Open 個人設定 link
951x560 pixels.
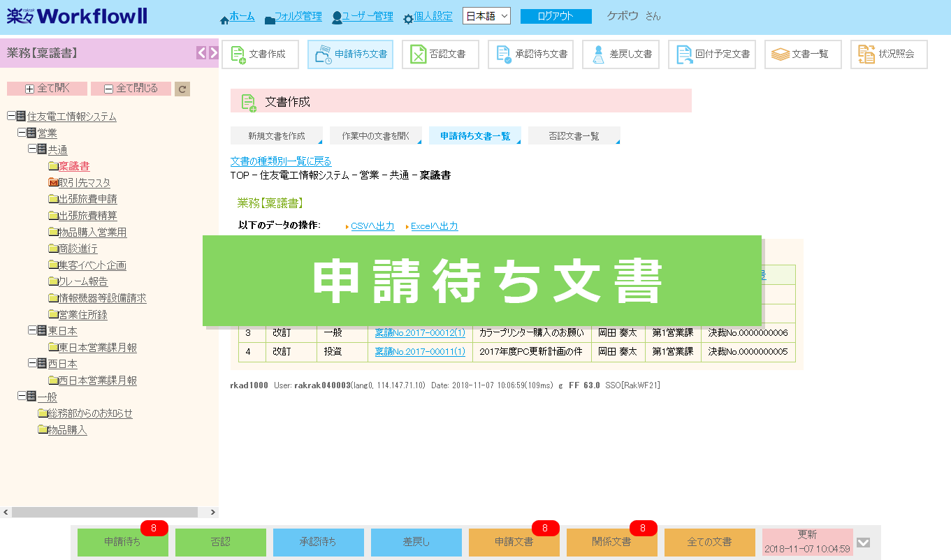pyautogui.click(x=433, y=16)
